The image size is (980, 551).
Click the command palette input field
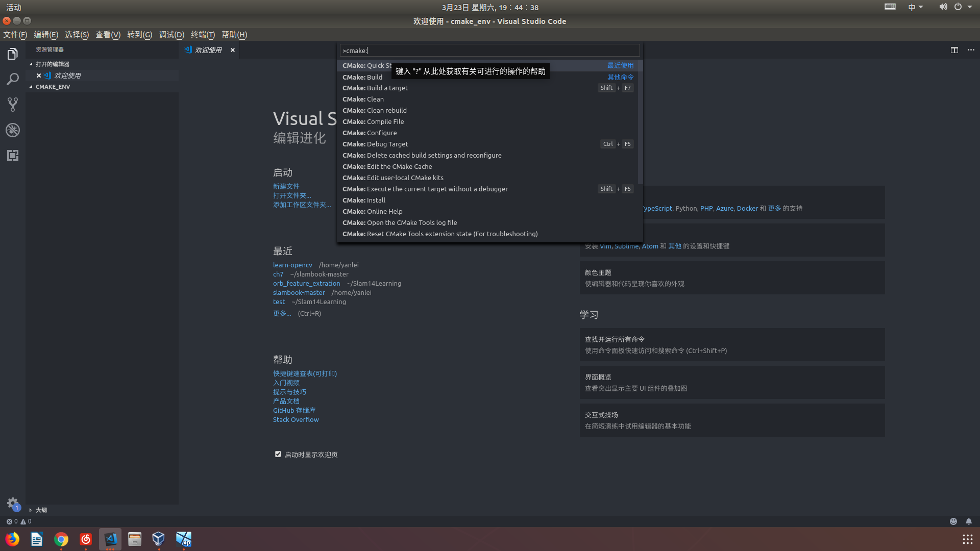coord(489,51)
